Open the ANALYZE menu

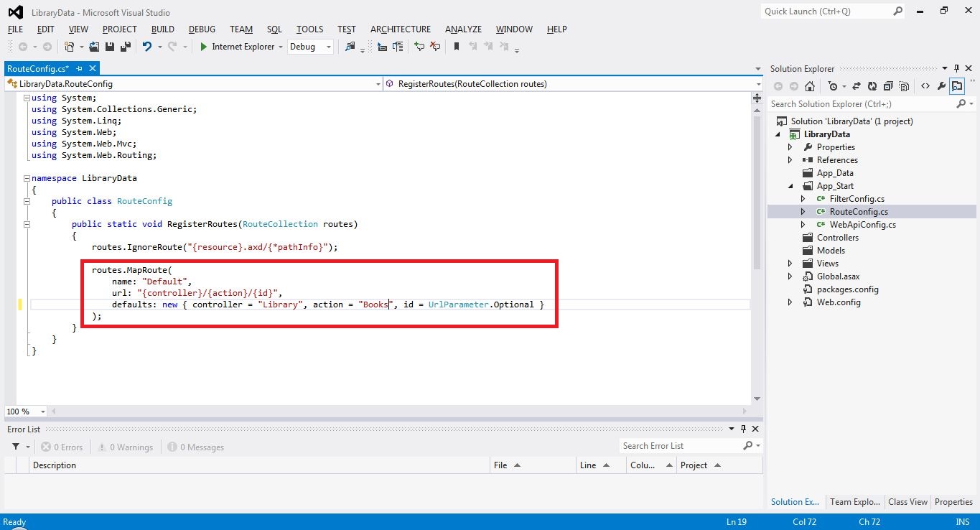[x=463, y=29]
